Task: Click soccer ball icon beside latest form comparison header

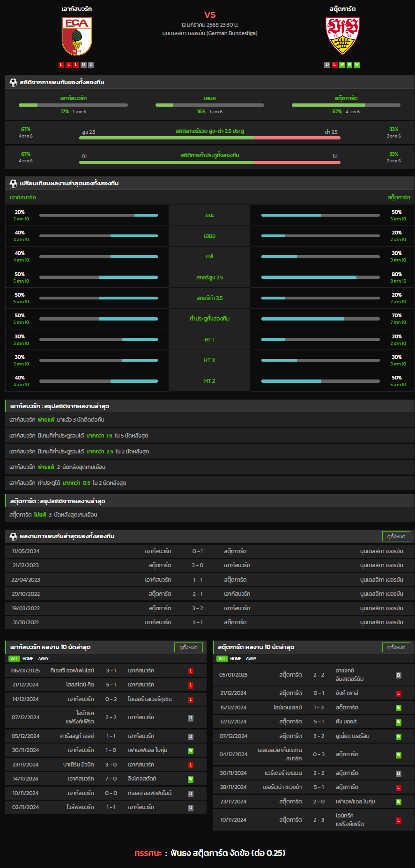Action: tap(14, 183)
